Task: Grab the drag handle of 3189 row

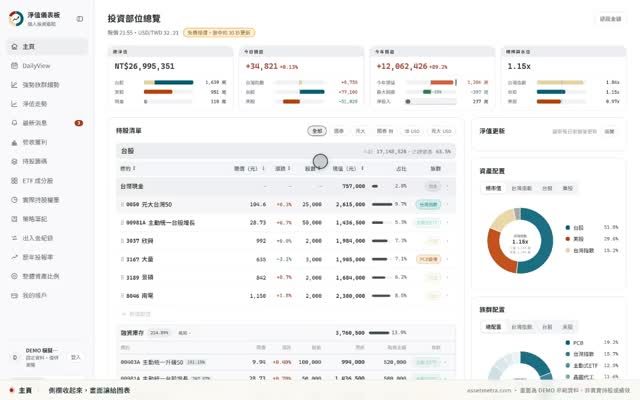Action: pyautogui.click(x=122, y=278)
